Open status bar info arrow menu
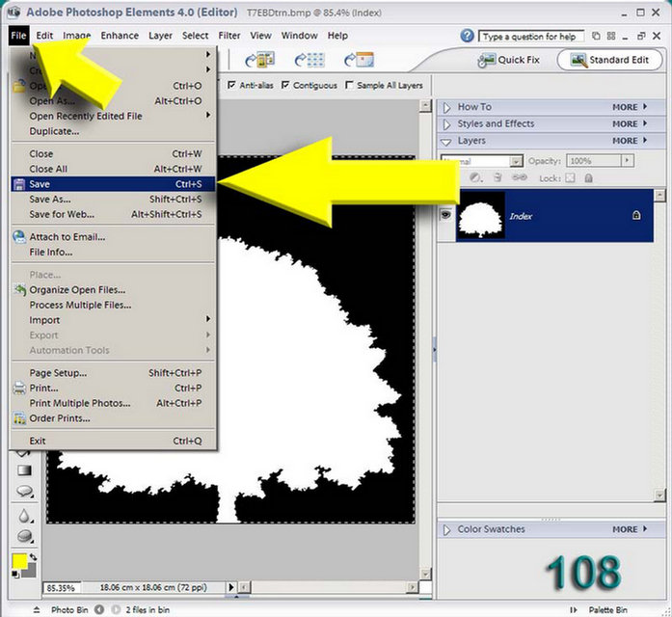 (231, 587)
